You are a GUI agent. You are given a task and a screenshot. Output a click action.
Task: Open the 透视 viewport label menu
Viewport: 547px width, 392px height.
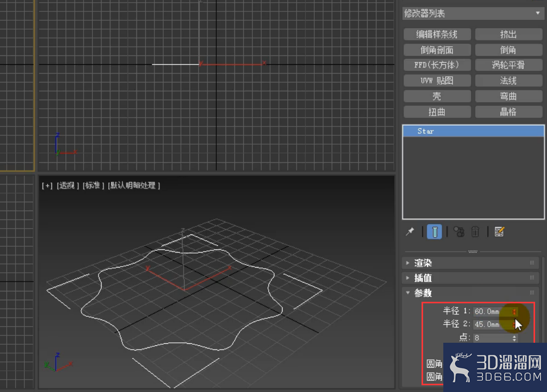tap(68, 186)
